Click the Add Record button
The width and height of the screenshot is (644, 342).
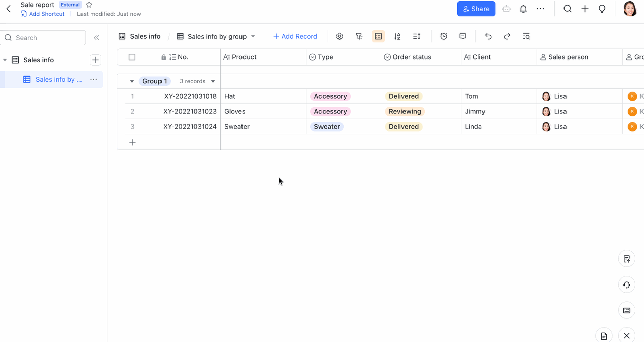tap(295, 36)
